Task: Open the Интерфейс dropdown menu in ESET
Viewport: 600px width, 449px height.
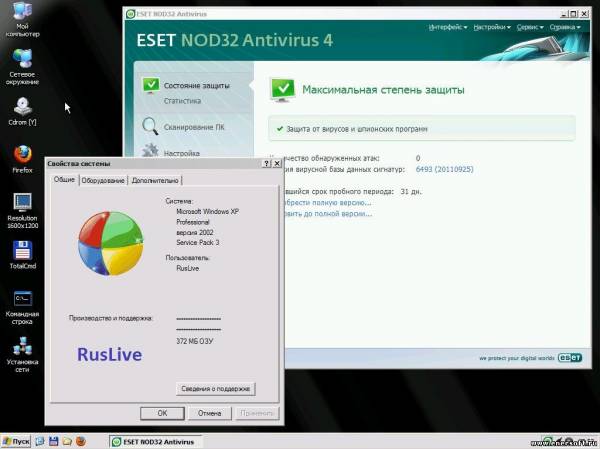Action: [x=448, y=27]
